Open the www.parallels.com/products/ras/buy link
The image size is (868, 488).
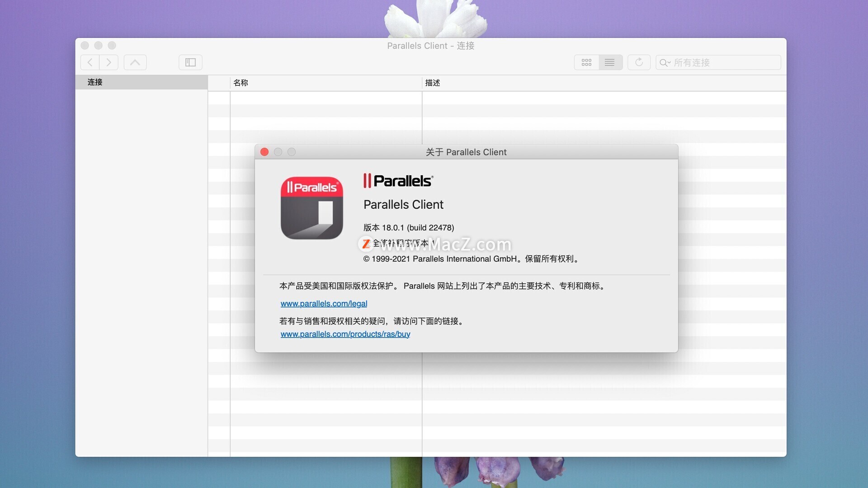click(x=345, y=334)
